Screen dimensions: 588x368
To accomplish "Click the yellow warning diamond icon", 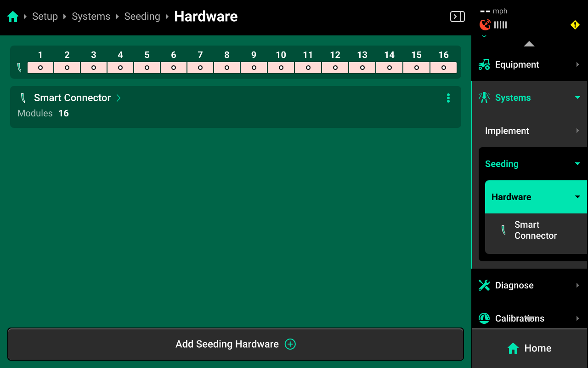I will coord(575,25).
